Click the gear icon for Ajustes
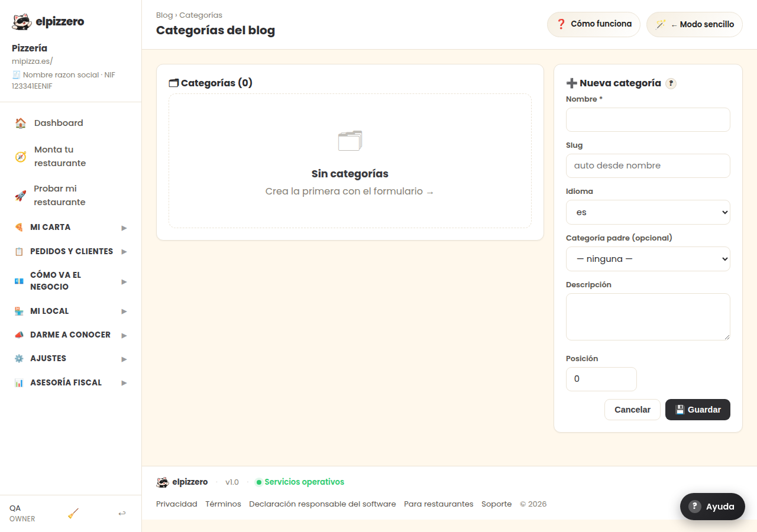The height and width of the screenshot is (532, 757). tap(19, 358)
